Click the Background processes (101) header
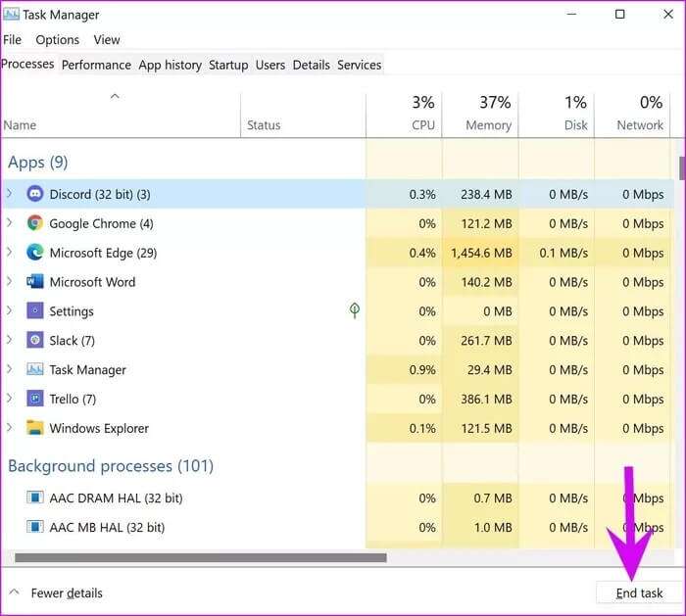The image size is (686, 616). [x=111, y=465]
